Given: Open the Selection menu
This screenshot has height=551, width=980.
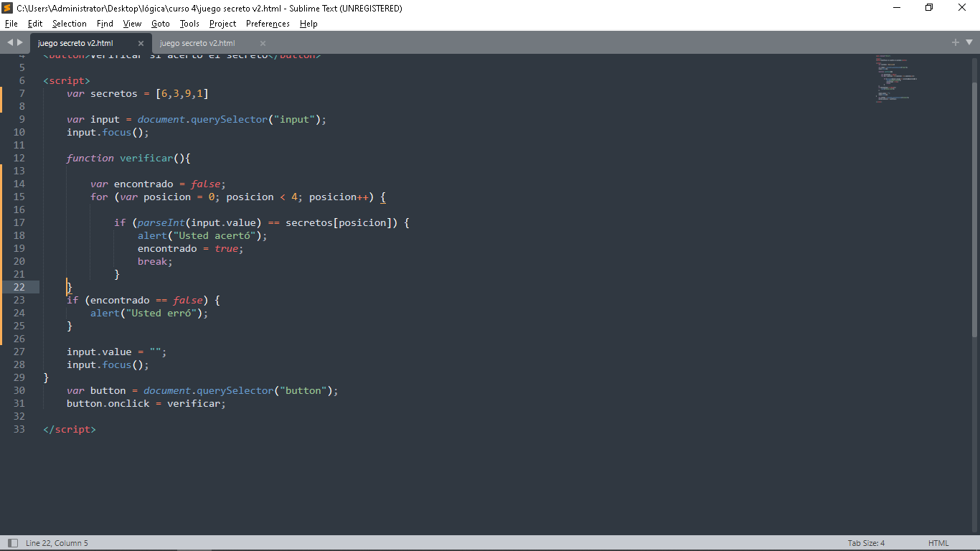Looking at the screenshot, I should (70, 24).
